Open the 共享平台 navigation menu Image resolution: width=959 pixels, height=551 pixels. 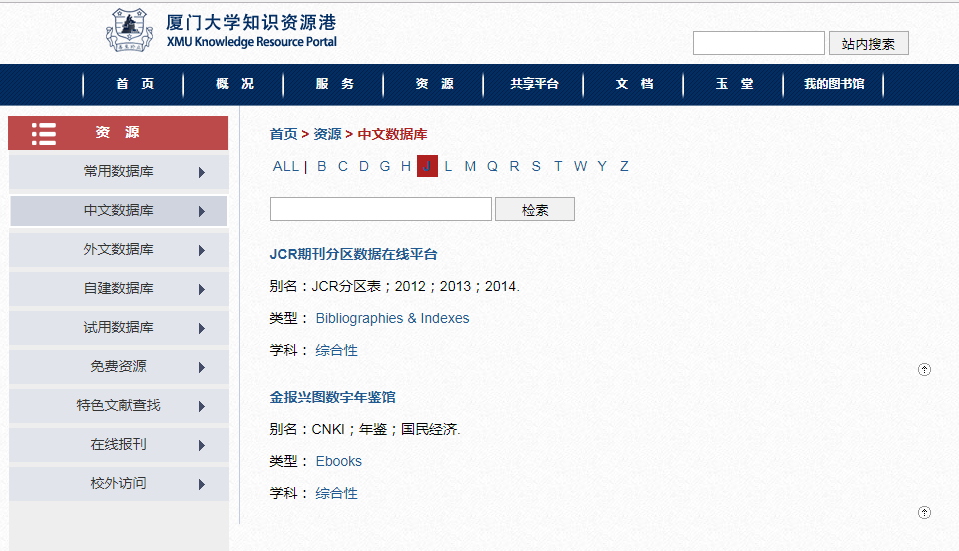(534, 84)
